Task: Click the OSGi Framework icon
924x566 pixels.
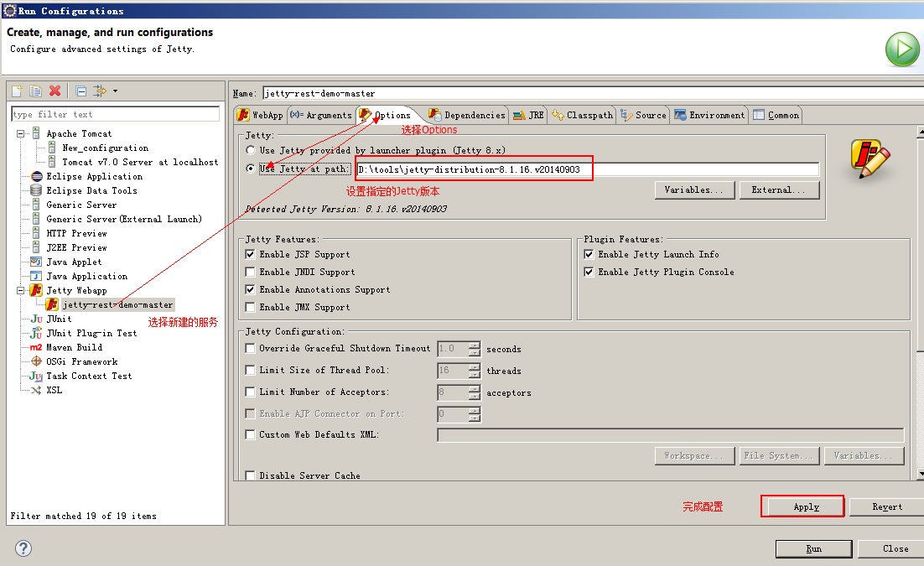Action: [37, 361]
